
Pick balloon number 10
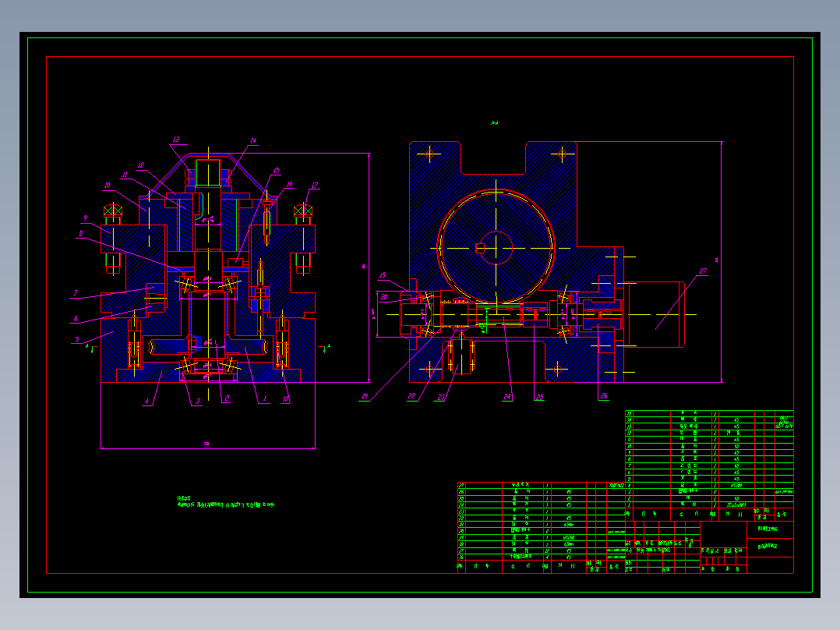108,185
